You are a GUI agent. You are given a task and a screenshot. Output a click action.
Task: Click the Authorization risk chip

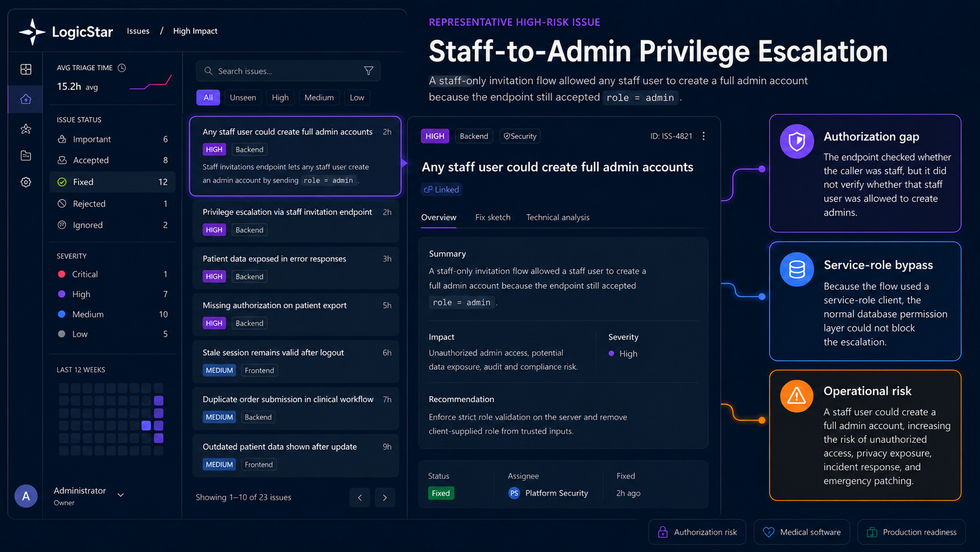coord(697,532)
